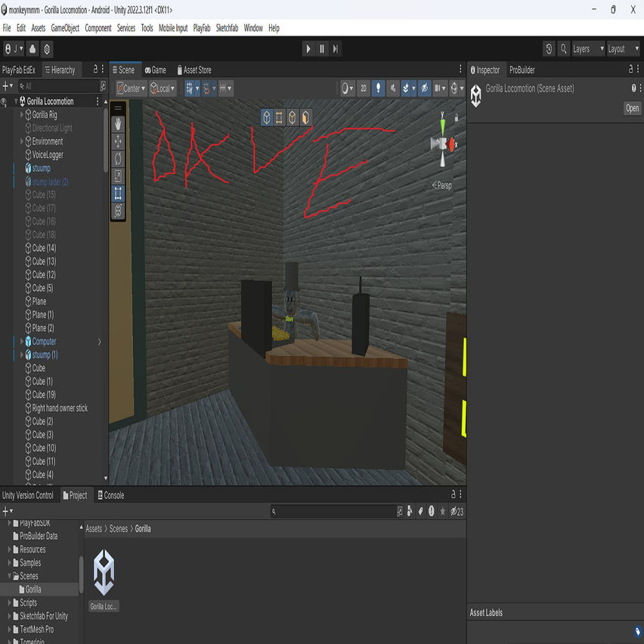Click the Play button
Image resolution: width=644 pixels, height=644 pixels.
308,49
